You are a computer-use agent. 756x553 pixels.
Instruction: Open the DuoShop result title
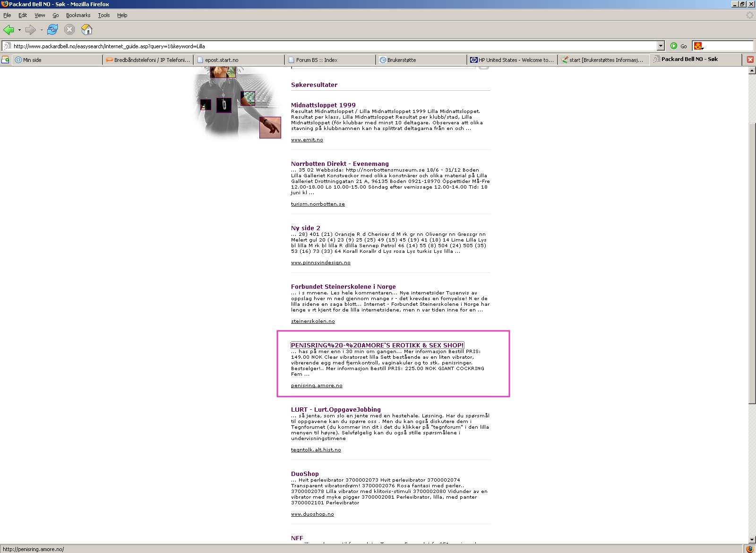[305, 474]
